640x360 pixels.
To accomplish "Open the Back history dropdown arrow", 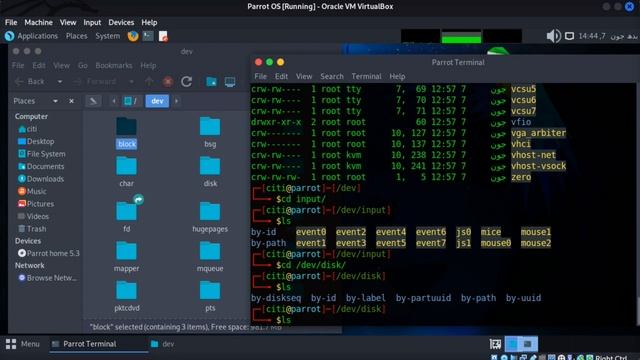I will pyautogui.click(x=60, y=82).
